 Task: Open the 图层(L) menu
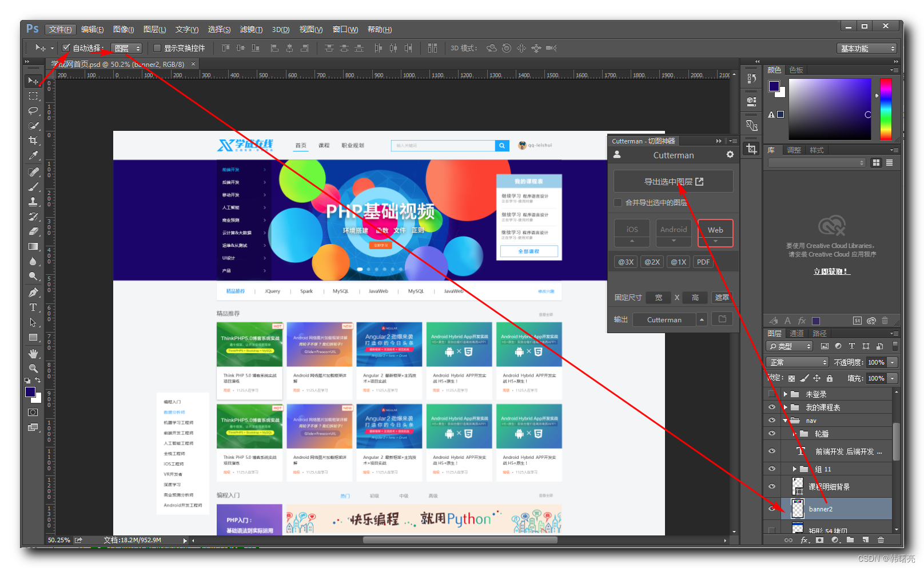pyautogui.click(x=154, y=29)
